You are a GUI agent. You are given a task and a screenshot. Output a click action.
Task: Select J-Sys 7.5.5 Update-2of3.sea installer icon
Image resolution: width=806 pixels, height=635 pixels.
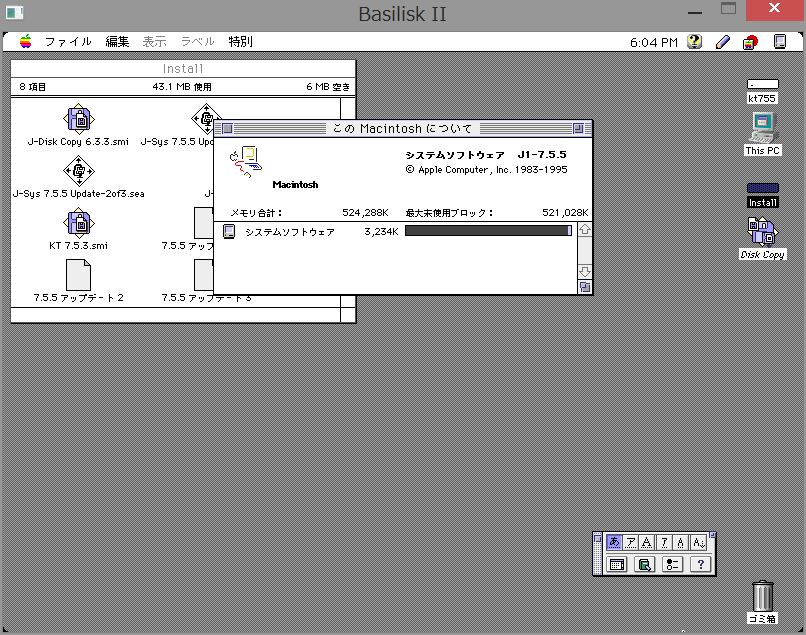(79, 171)
